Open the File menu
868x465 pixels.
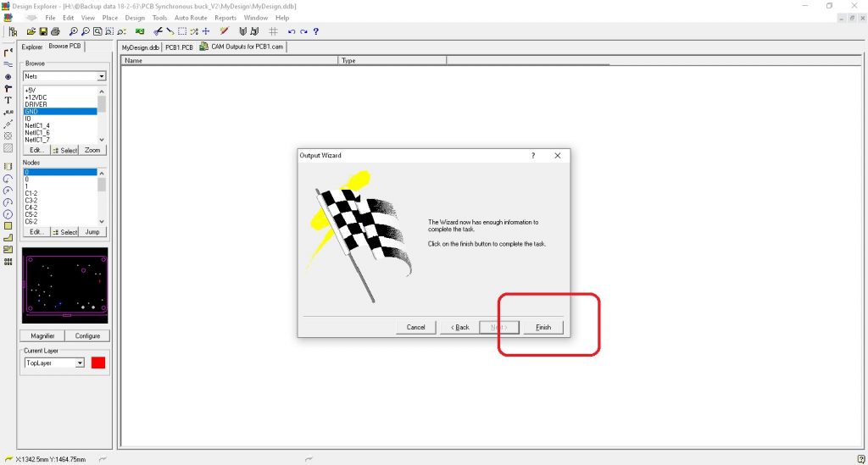(50, 18)
